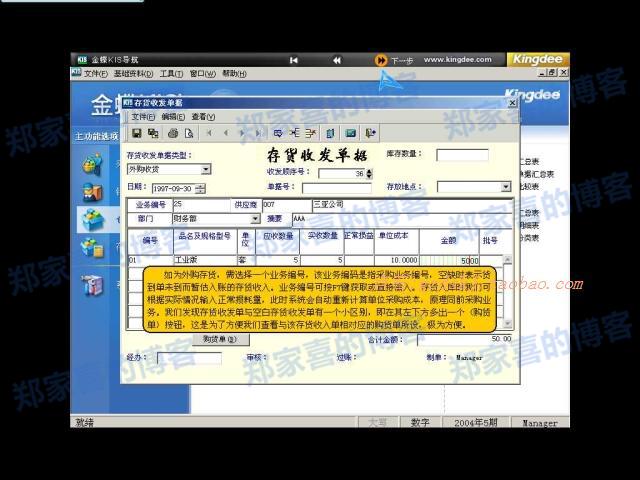Click the table scrollbar down arrow

tap(507, 324)
